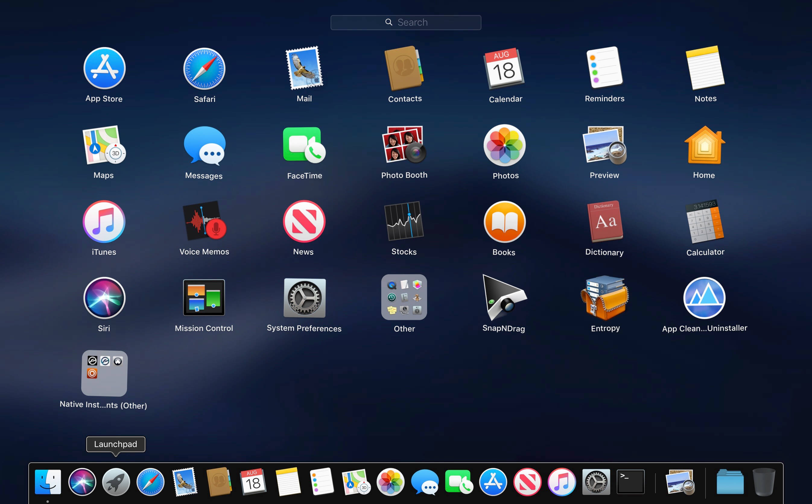The height and width of the screenshot is (504, 812).
Task: Expand Native Instruments (Other) folder
Action: pyautogui.click(x=104, y=373)
